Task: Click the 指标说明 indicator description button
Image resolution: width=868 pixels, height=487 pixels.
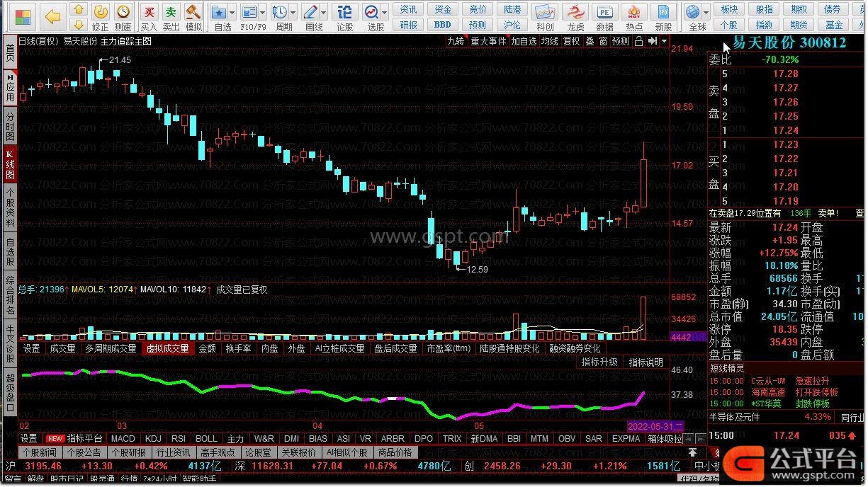Action: [x=646, y=362]
